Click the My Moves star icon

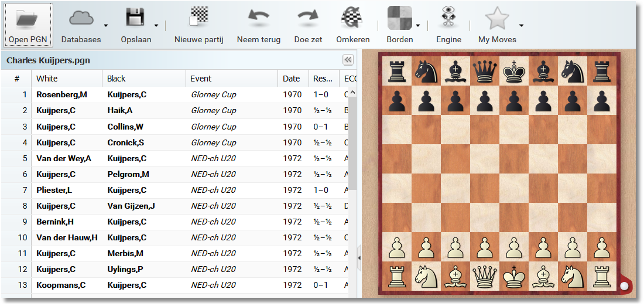pos(497,18)
